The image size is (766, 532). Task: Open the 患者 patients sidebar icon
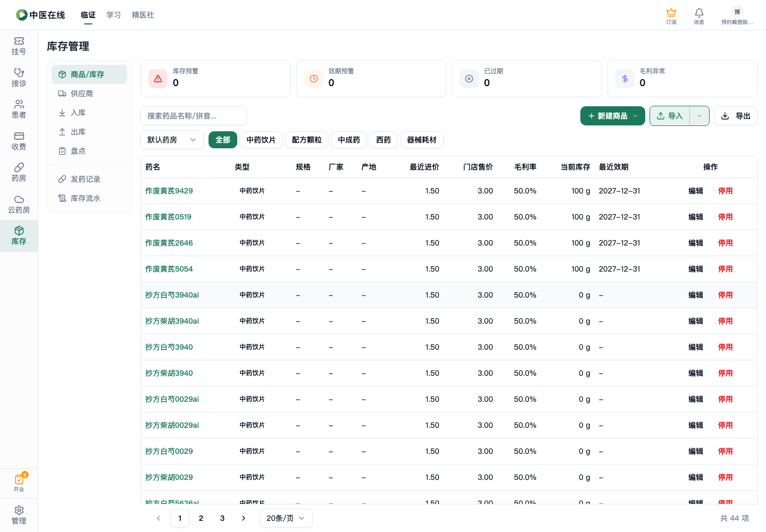(x=19, y=109)
